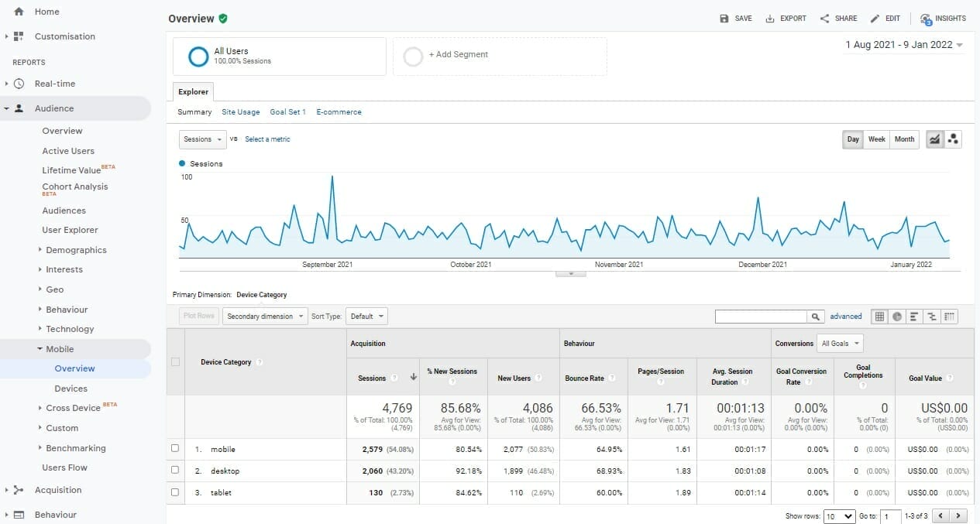Click the search magnifier icon above the table
The width and height of the screenshot is (980, 524).
coord(816,316)
